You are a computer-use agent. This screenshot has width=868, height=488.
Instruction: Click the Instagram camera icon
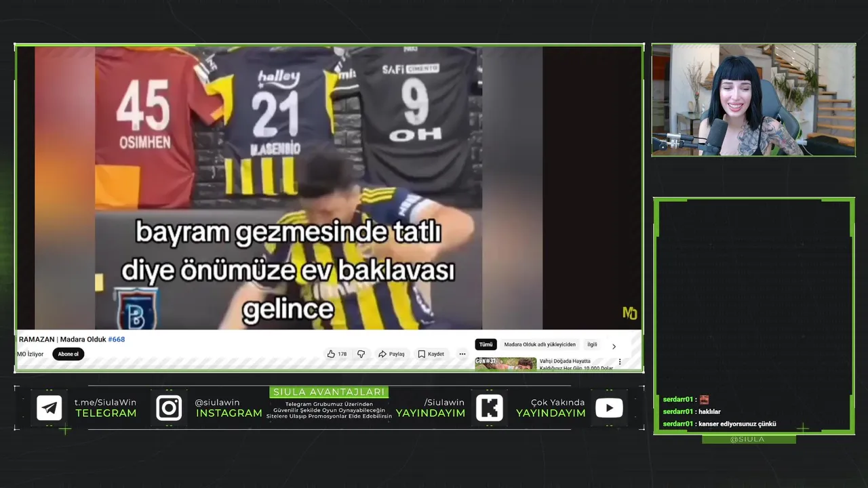(169, 408)
